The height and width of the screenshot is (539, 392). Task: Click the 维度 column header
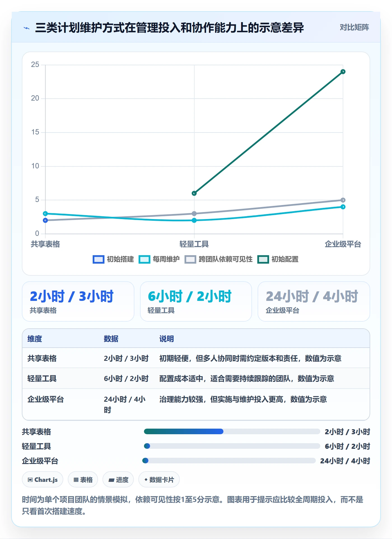point(35,339)
